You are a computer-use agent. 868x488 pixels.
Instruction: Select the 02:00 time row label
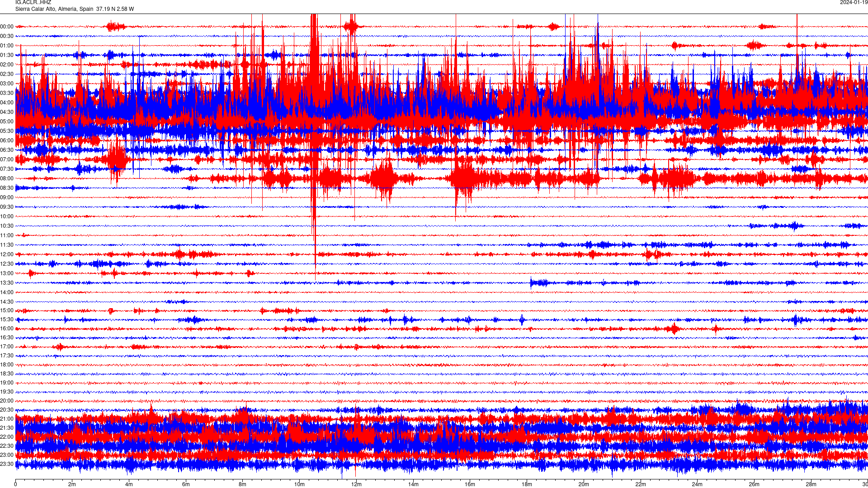7,65
